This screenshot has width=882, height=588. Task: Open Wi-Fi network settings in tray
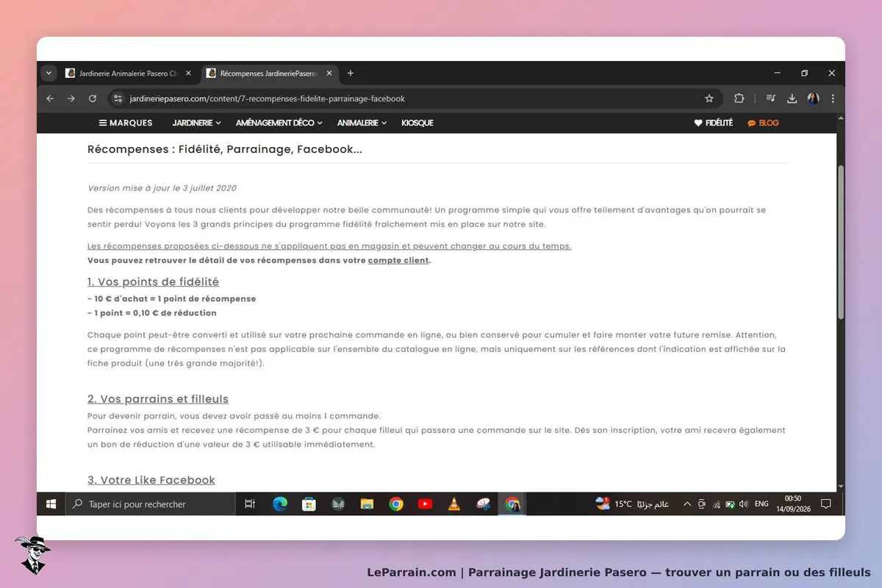[717, 504]
